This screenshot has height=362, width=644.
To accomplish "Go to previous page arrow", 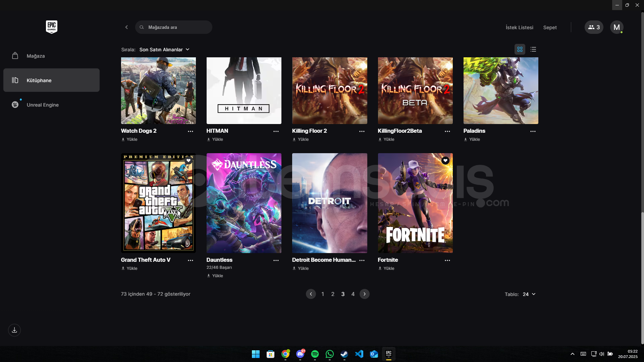I will [311, 294].
